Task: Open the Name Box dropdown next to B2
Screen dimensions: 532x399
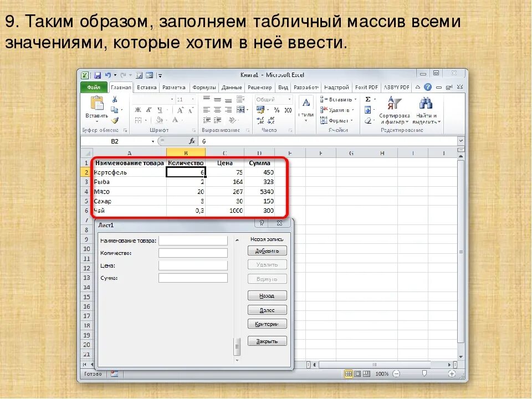Action: pyautogui.click(x=153, y=141)
